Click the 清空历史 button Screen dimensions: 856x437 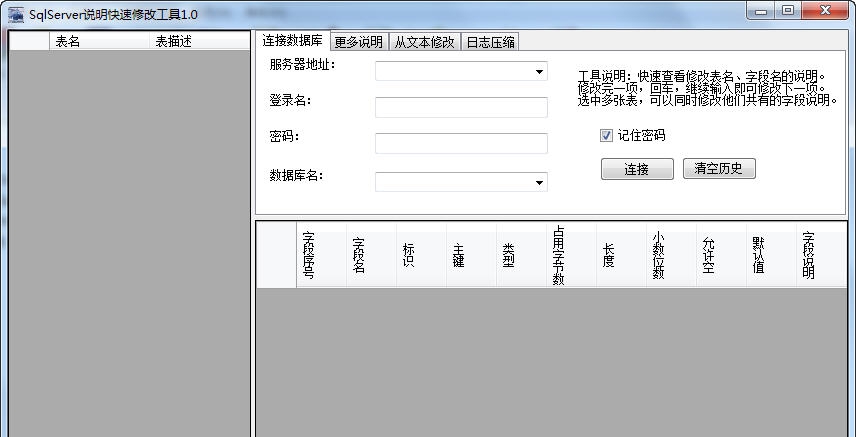[x=719, y=168]
